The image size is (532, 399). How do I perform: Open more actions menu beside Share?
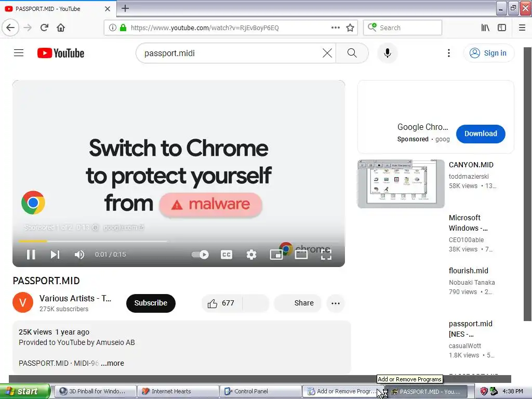pos(336,303)
